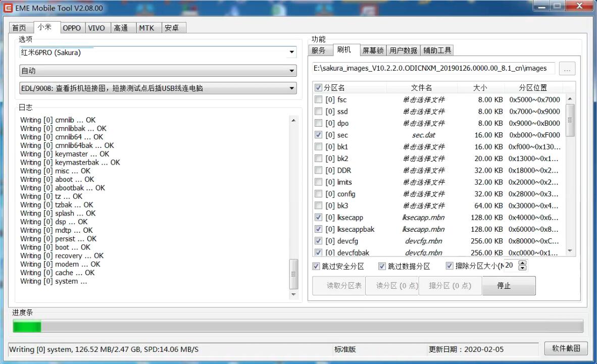
Task: Click the sec.dat file name cell
Action: point(423,135)
